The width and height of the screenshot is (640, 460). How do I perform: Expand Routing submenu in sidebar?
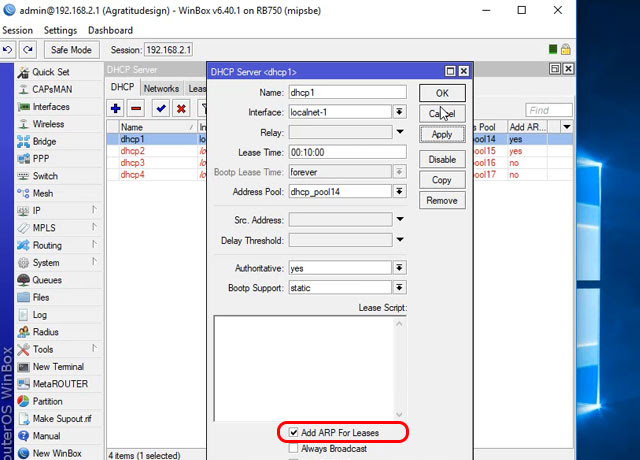click(94, 244)
